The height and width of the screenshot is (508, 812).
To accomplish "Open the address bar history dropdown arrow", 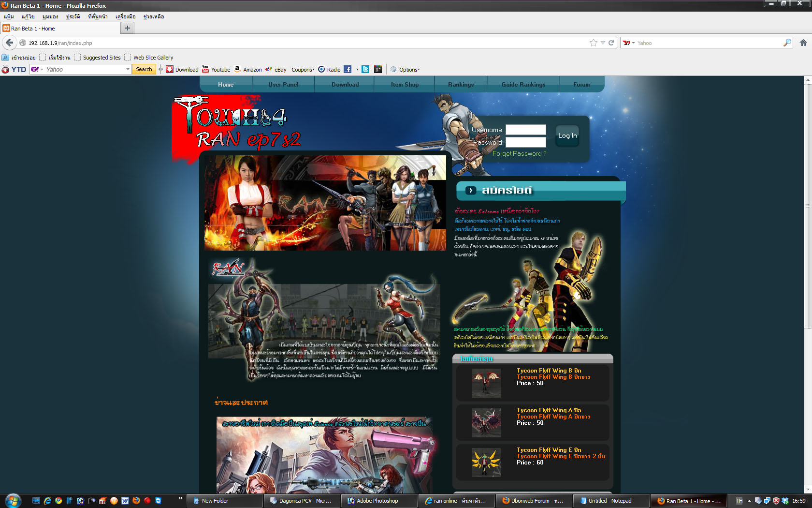I will point(603,43).
